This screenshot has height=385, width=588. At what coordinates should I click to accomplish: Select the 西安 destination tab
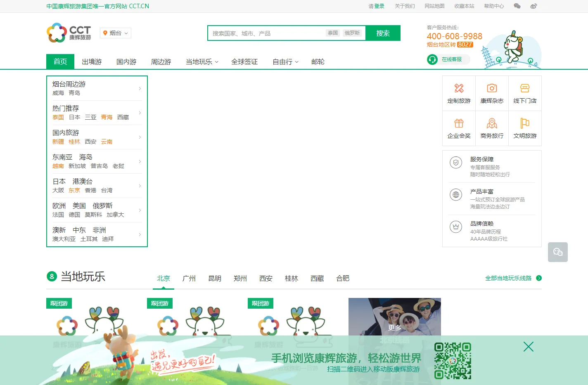coord(266,279)
